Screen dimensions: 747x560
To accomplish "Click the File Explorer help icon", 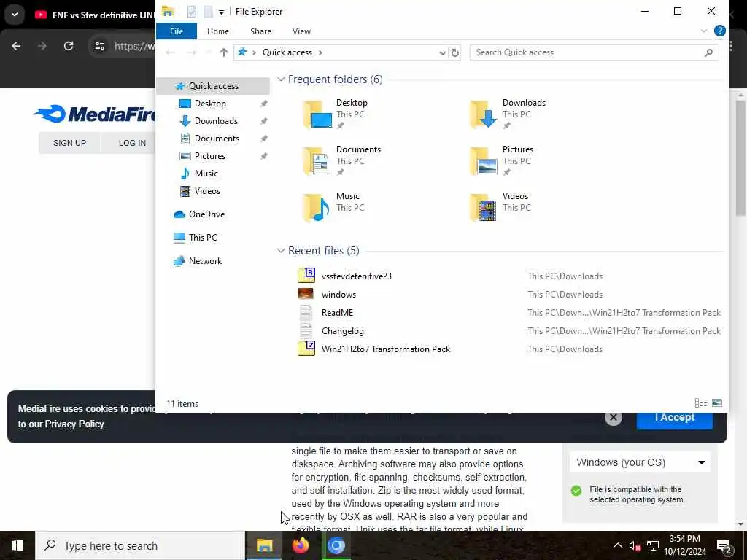I will pos(720,31).
